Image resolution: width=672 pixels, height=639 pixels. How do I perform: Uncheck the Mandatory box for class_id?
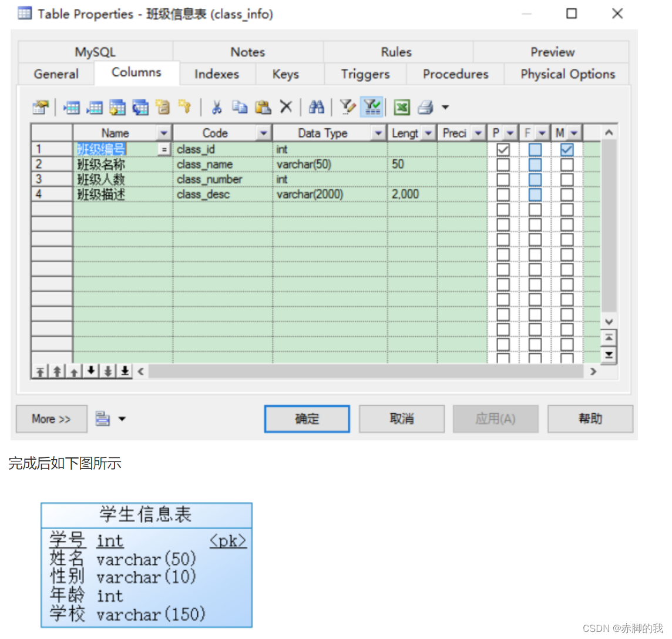click(566, 149)
